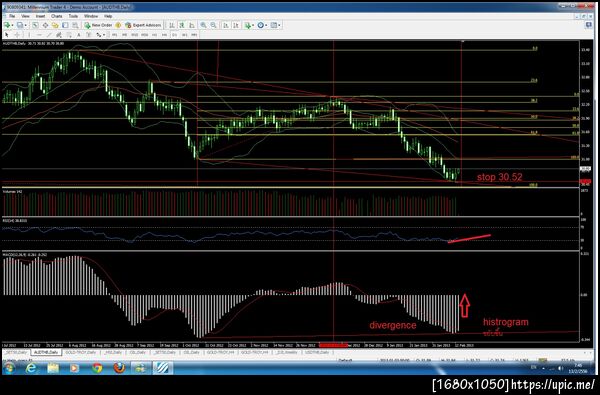This screenshot has width=600, height=395.
Task: Toggle the Navigator folder icon
Action: pyautogui.click(x=55, y=25)
